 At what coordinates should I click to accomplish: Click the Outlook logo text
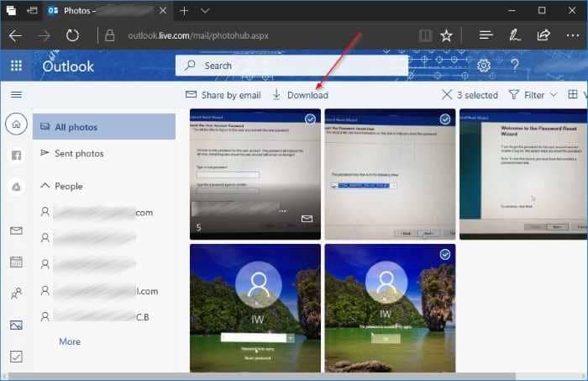point(68,66)
